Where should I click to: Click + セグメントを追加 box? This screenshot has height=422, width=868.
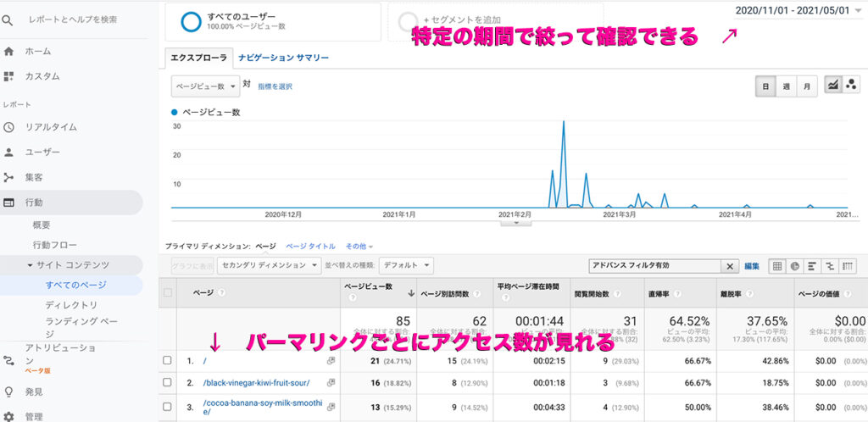495,21
